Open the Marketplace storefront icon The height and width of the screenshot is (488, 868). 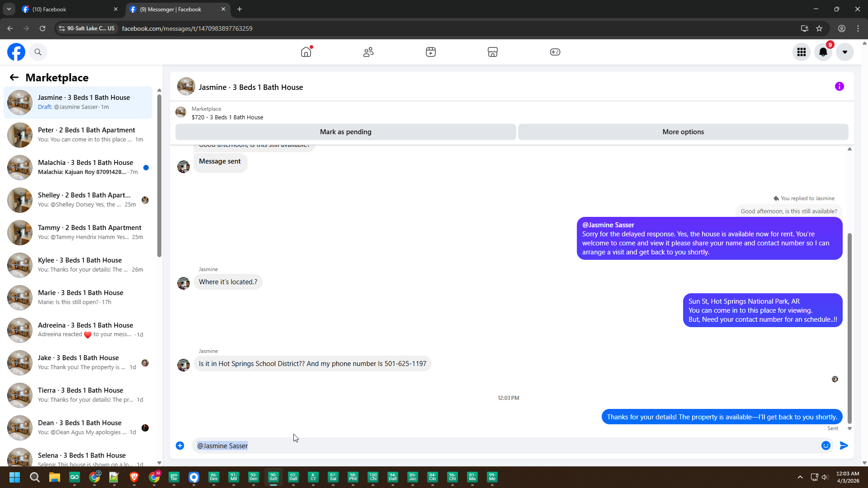click(493, 52)
